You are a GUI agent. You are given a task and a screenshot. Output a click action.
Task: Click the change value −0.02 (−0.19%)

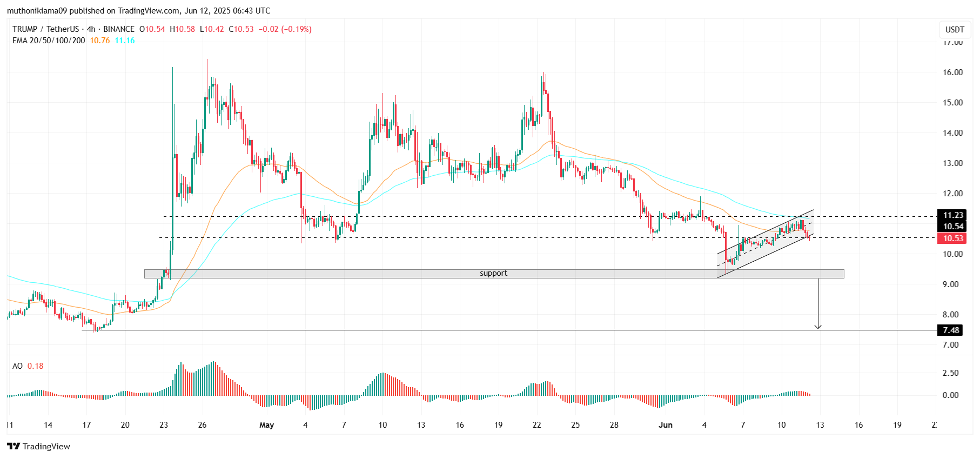(285, 29)
